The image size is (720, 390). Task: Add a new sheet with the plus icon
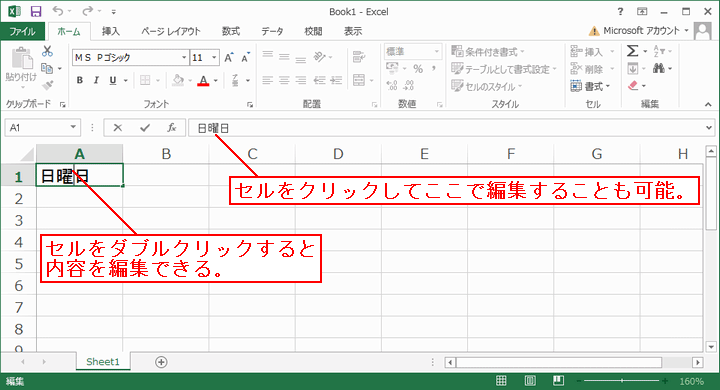coord(161,362)
